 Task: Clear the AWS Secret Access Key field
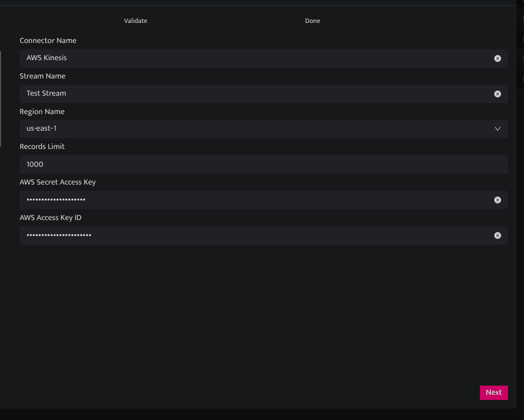(497, 200)
